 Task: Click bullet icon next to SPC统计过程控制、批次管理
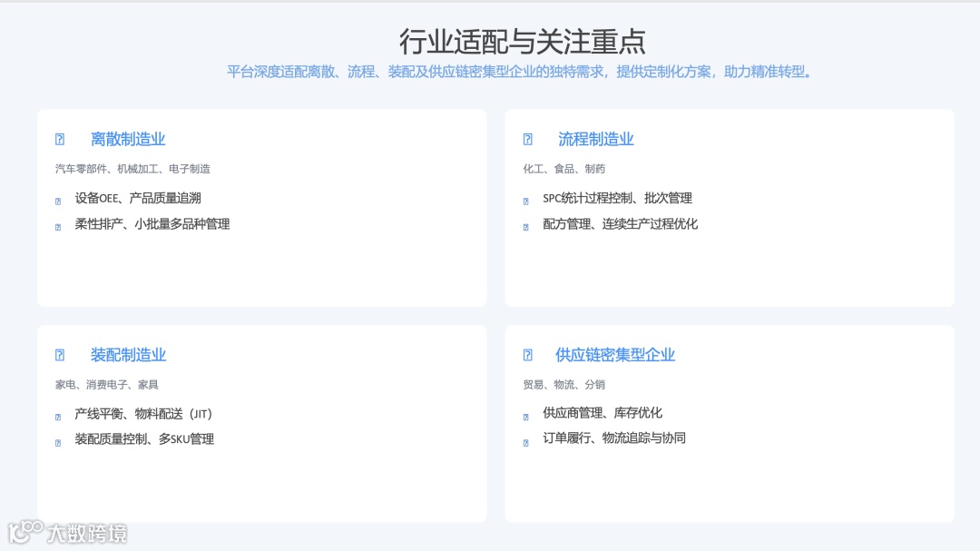pyautogui.click(x=526, y=202)
